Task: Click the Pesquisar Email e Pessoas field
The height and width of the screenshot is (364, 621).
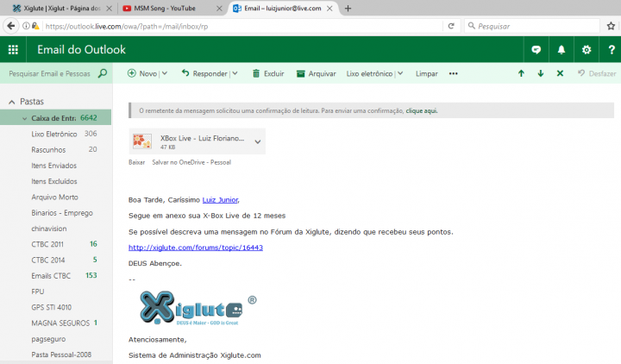Action: click(x=49, y=73)
